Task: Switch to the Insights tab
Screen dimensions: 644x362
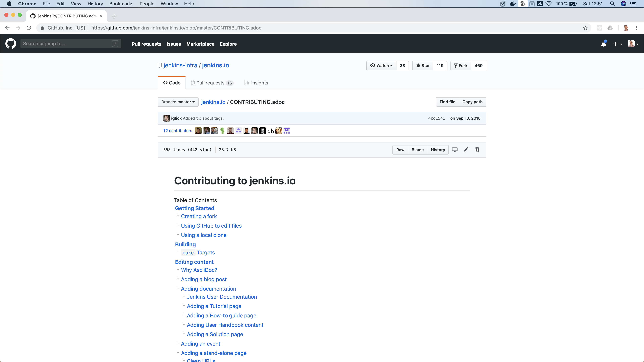Action: pos(256,83)
